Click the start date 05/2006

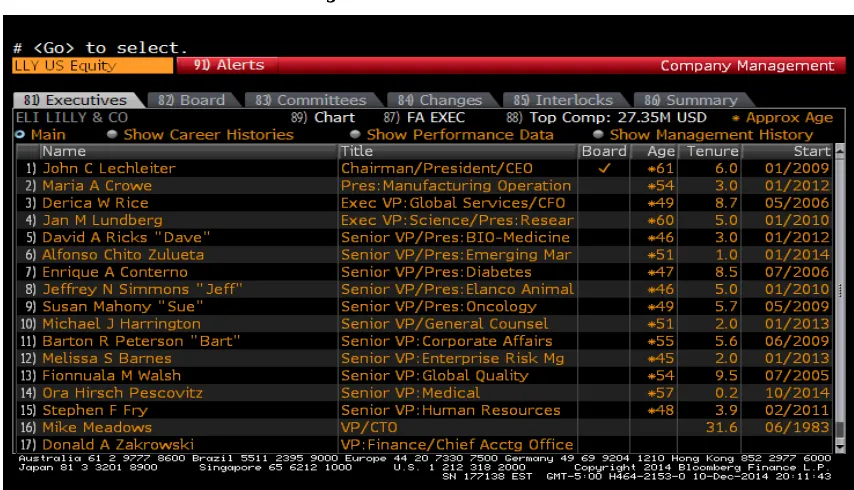tap(797, 203)
